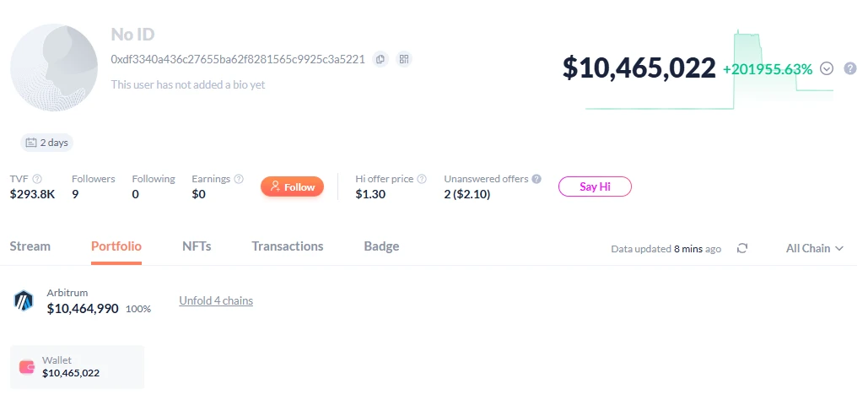Go to the Transactions tab
This screenshot has width=868, height=400.
(288, 246)
